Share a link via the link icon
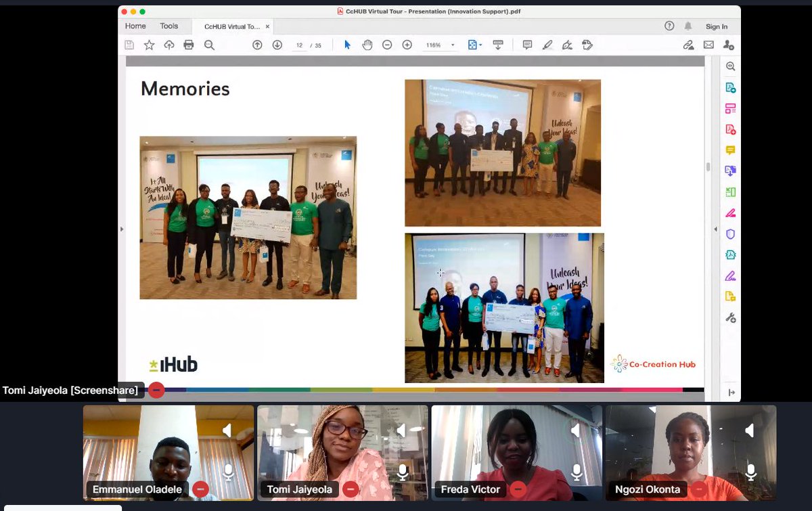The width and height of the screenshot is (812, 511). (688, 45)
